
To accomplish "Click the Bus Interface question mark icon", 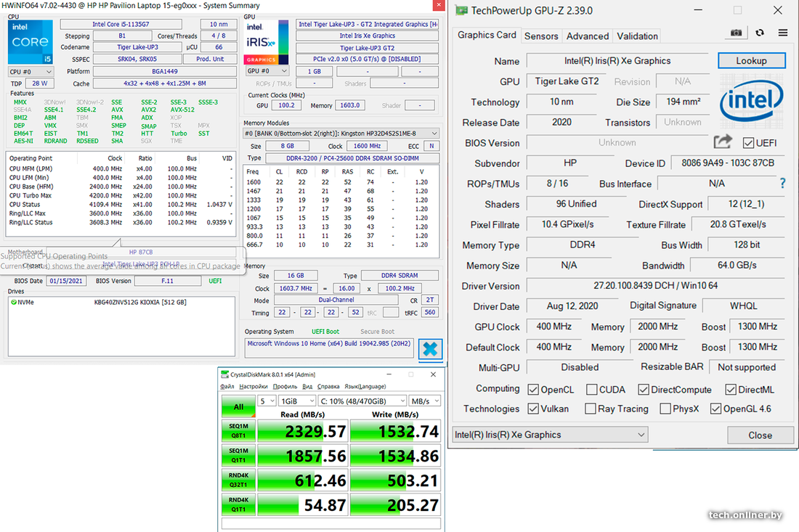I will (x=782, y=184).
